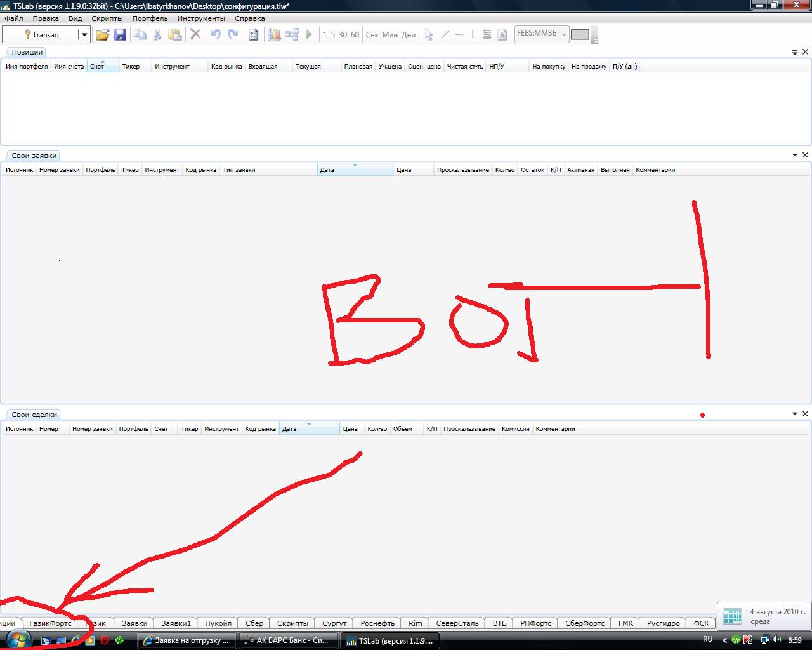Open the Windows Start menu
Screen dimensions: 812x650
point(18,639)
